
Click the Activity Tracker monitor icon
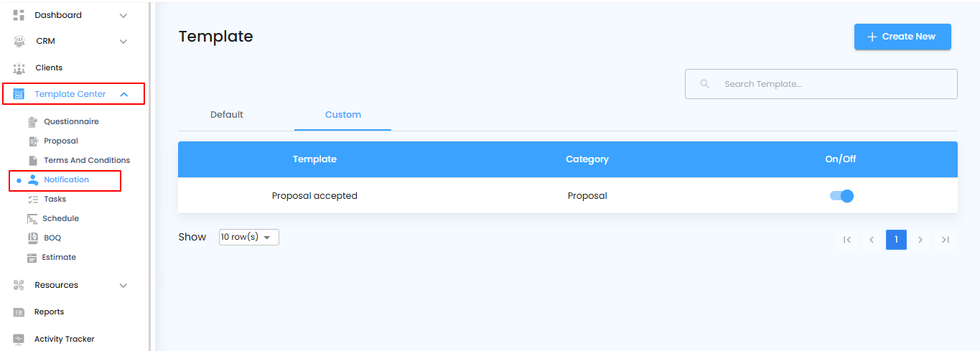point(19,340)
